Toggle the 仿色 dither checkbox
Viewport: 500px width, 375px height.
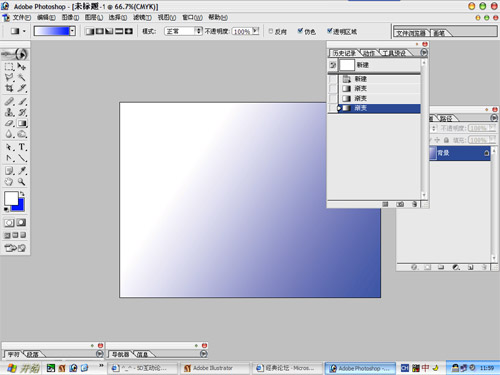[x=300, y=31]
